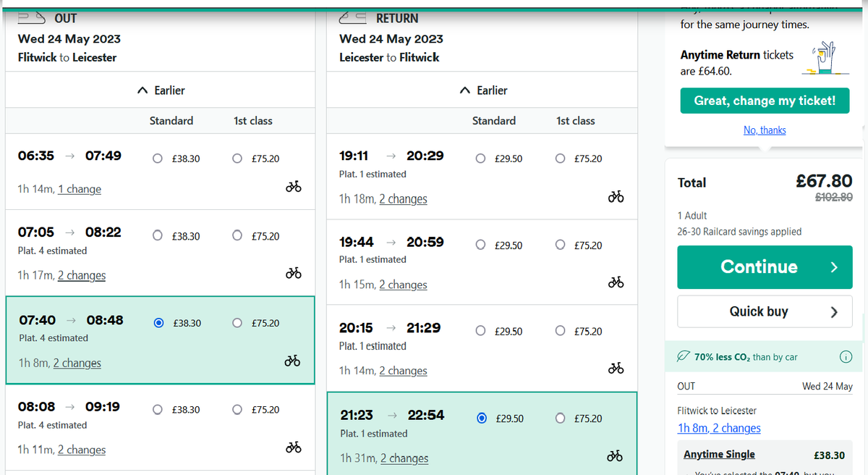Click bicycle icon for 21:23 return train
The height and width of the screenshot is (475, 868).
click(x=616, y=455)
